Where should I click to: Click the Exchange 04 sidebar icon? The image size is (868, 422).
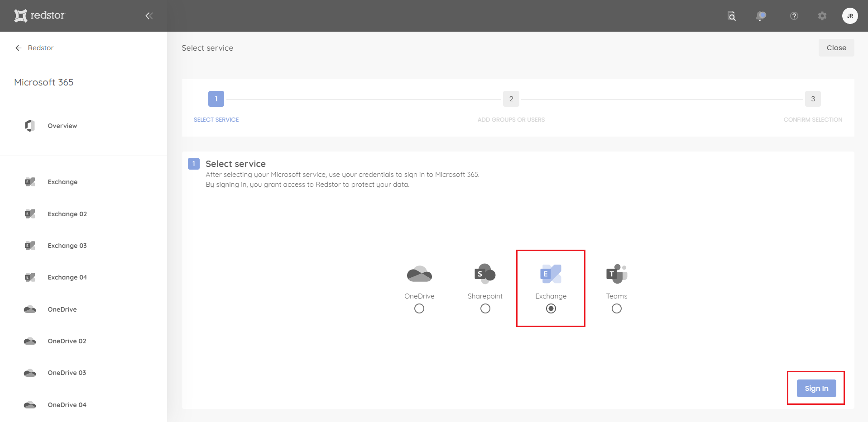tap(30, 277)
